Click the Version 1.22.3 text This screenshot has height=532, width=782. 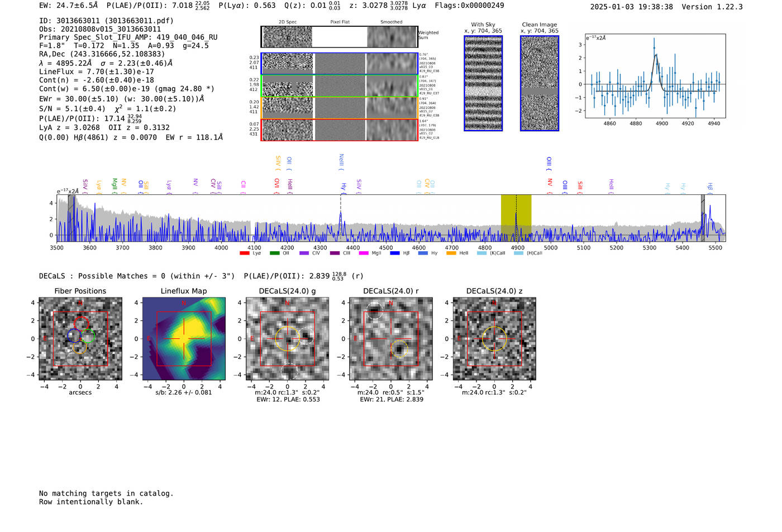[x=712, y=7]
